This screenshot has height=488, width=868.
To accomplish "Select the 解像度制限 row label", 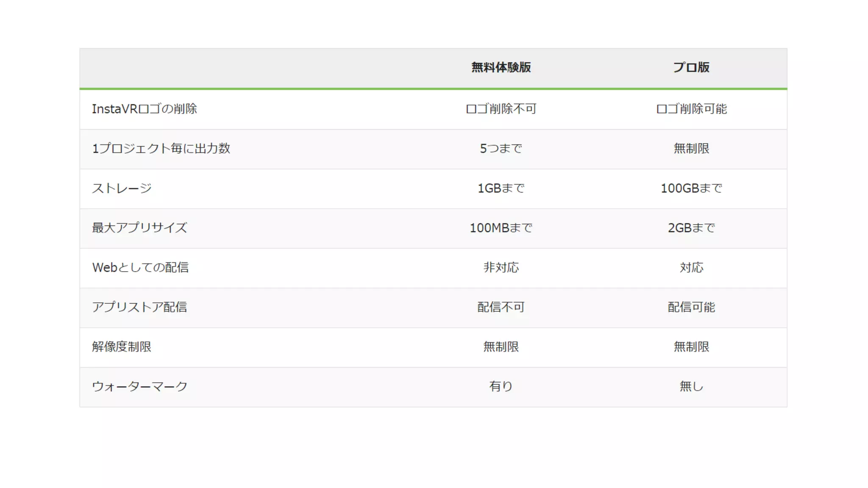I will (x=122, y=347).
